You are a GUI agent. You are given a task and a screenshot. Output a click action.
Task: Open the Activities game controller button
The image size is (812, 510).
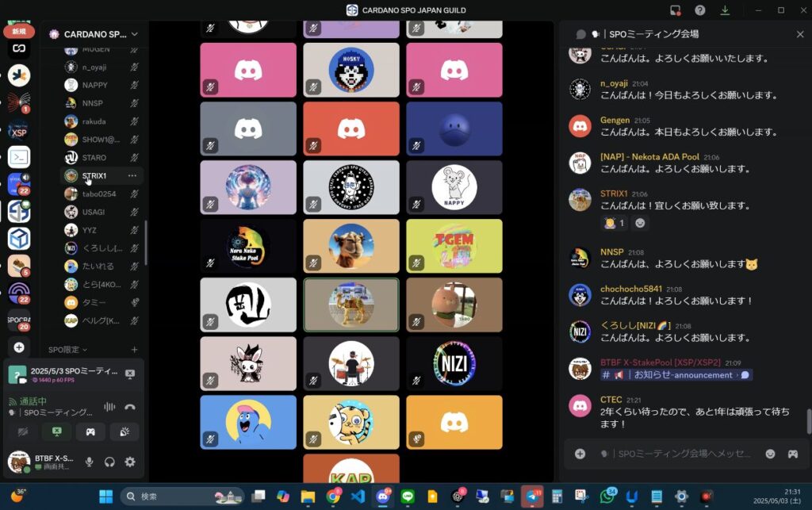click(x=90, y=431)
